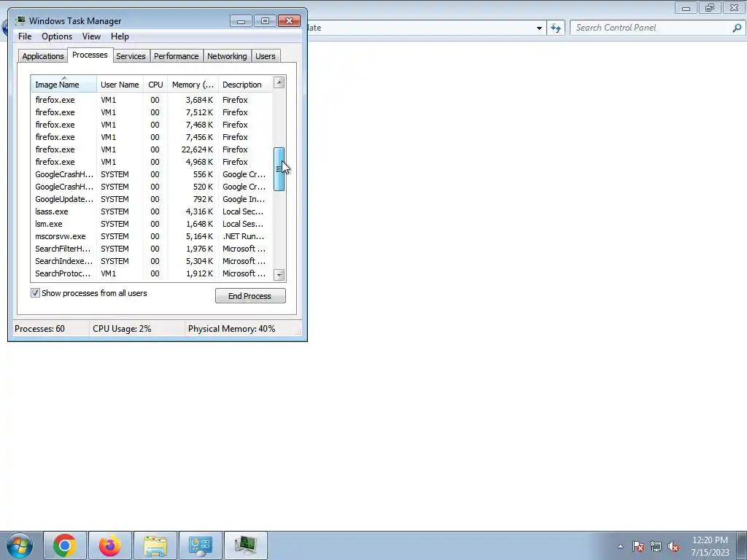Click the Control Panel search magnifier icon
The image size is (747, 560).
pos(737,28)
